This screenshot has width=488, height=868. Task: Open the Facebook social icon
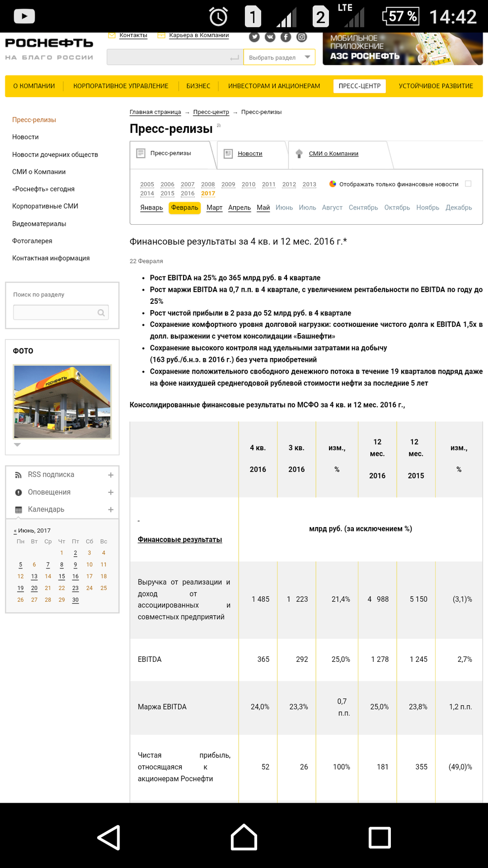pos(286,37)
